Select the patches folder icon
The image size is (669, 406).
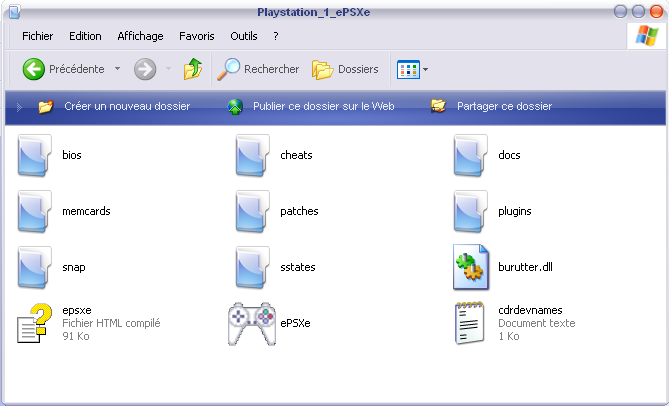coord(253,212)
